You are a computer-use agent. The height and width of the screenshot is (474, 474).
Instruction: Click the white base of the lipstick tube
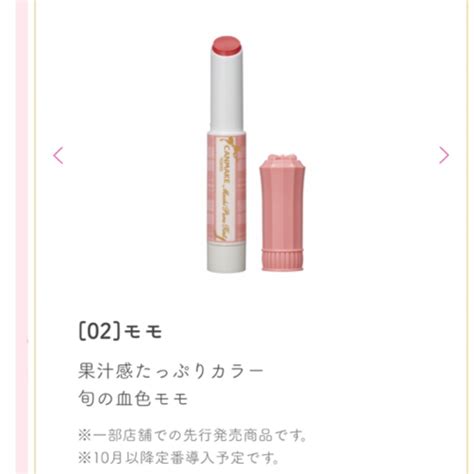(x=226, y=259)
